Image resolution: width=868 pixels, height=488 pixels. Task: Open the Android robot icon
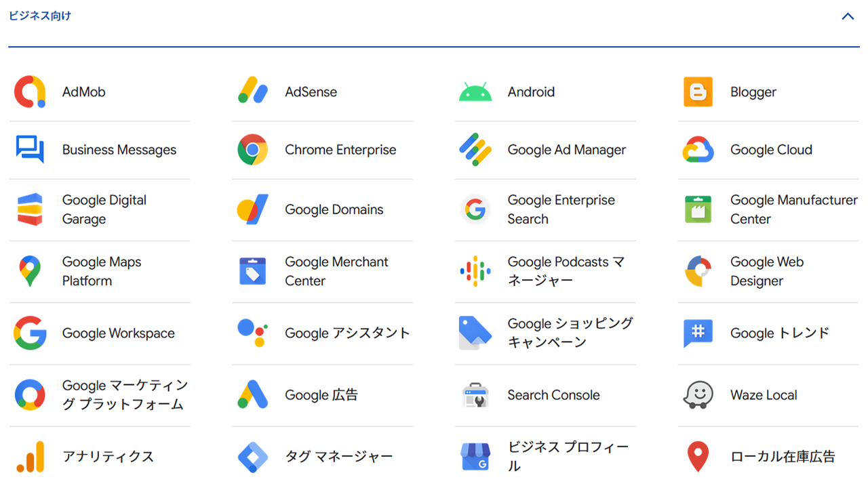coord(475,92)
